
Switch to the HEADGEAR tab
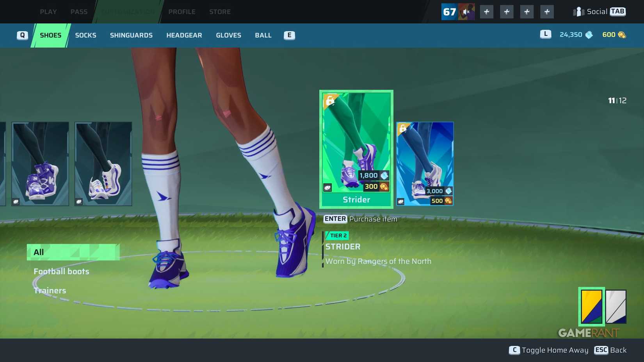coord(184,35)
